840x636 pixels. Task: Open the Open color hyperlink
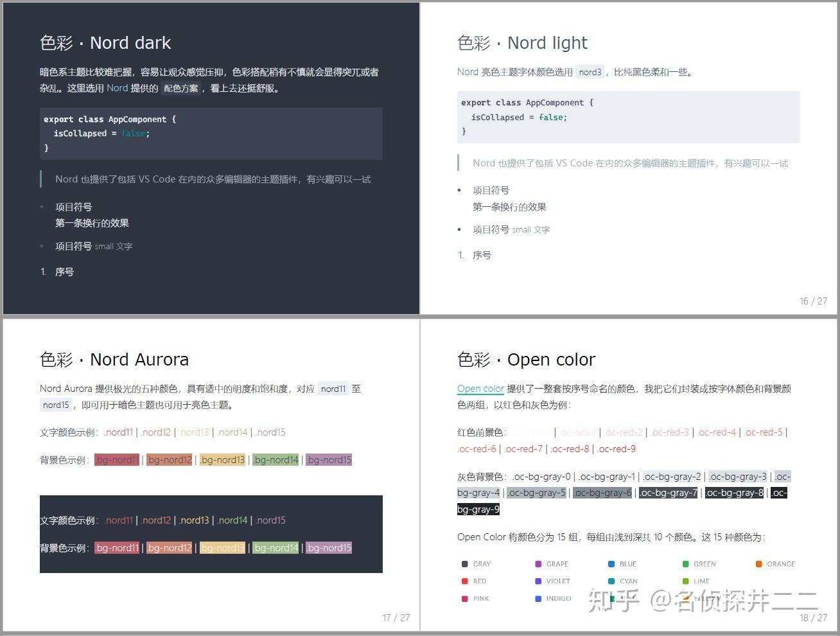(x=480, y=388)
